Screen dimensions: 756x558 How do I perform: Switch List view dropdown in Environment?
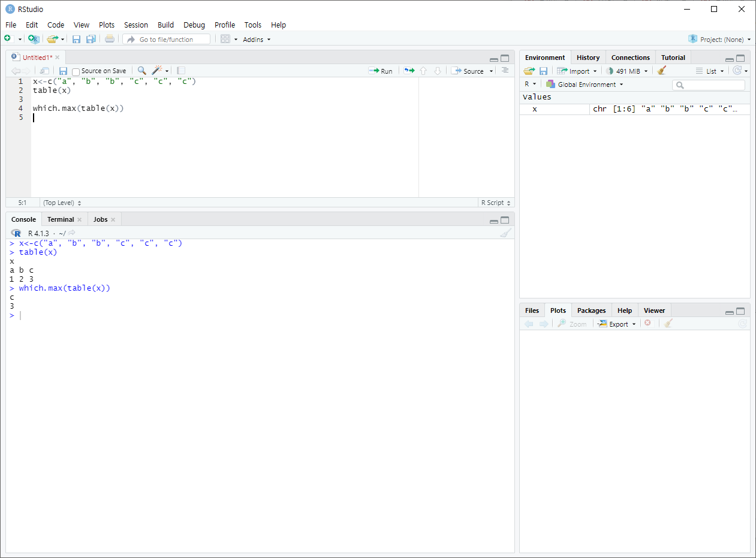[710, 71]
